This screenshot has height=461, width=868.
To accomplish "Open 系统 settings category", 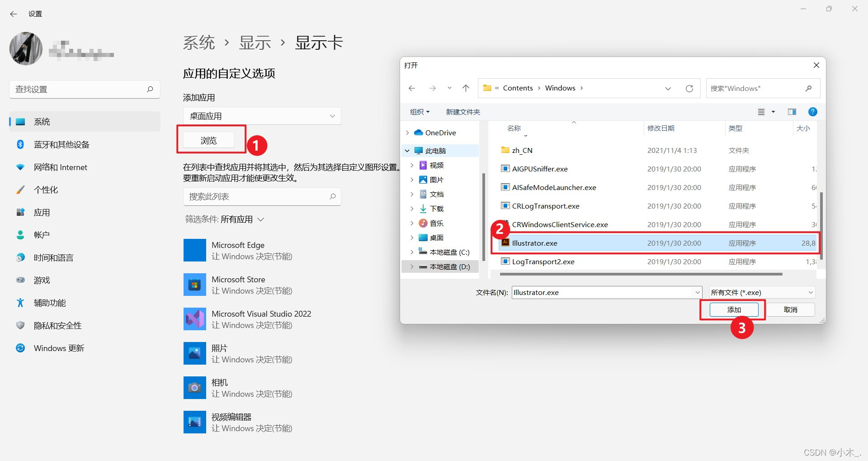I will pos(85,122).
